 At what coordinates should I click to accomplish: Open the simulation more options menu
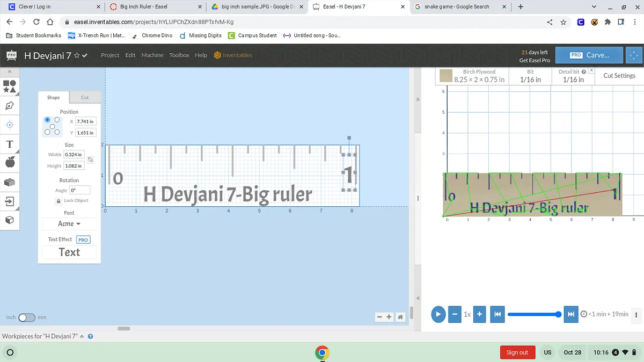click(x=636, y=314)
